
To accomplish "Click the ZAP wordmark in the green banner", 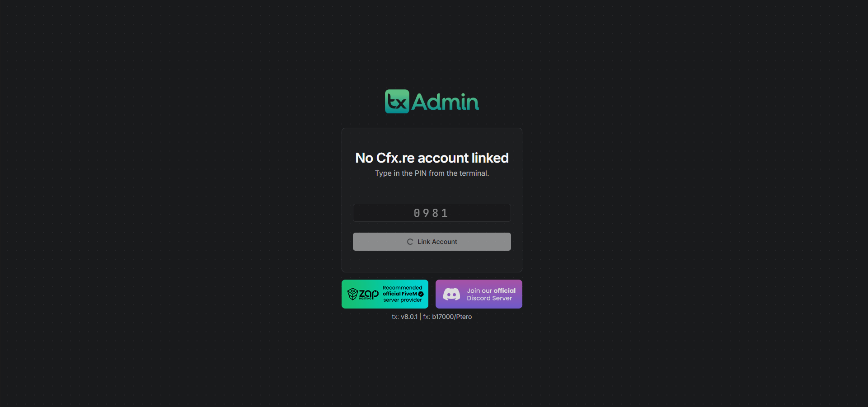I will (x=369, y=293).
